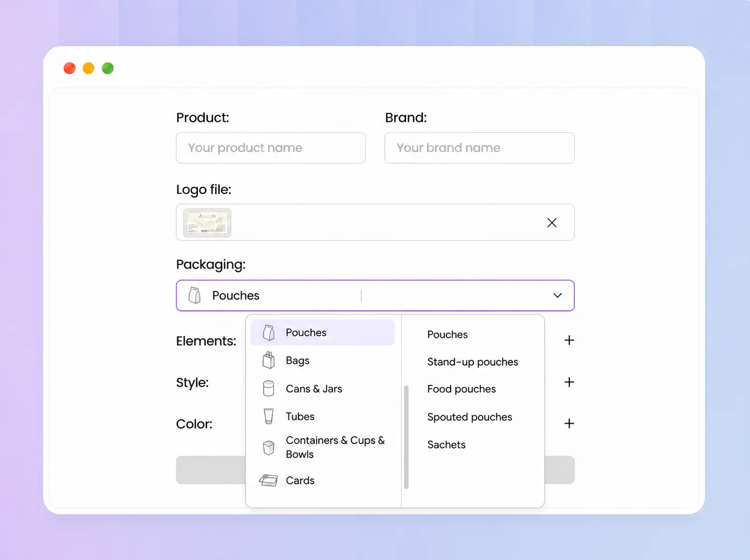Click the Containers & Cups & Bowls icon
This screenshot has height=560, width=750.
[x=268, y=447]
